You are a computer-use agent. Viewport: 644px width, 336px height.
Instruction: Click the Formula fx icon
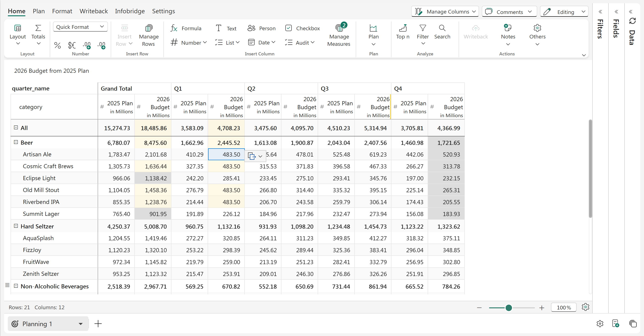click(x=174, y=28)
